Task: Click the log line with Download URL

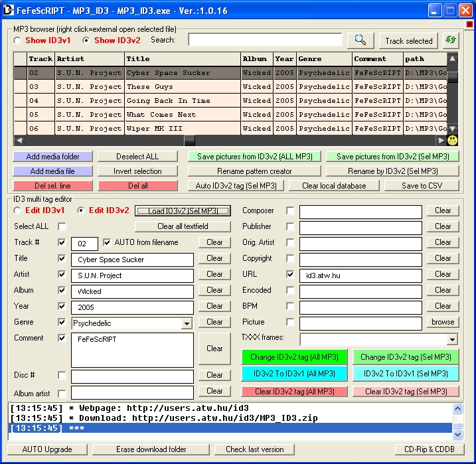Action: pyautogui.click(x=231, y=418)
